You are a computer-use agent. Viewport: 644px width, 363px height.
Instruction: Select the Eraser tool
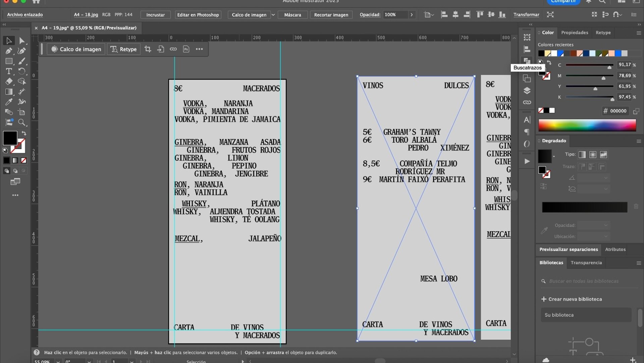pos(9,82)
